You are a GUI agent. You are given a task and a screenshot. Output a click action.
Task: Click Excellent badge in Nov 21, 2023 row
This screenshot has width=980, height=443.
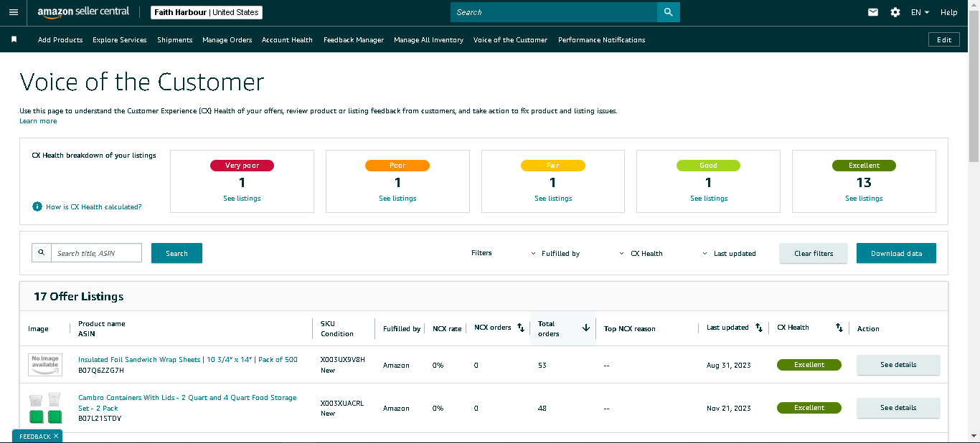tap(809, 408)
